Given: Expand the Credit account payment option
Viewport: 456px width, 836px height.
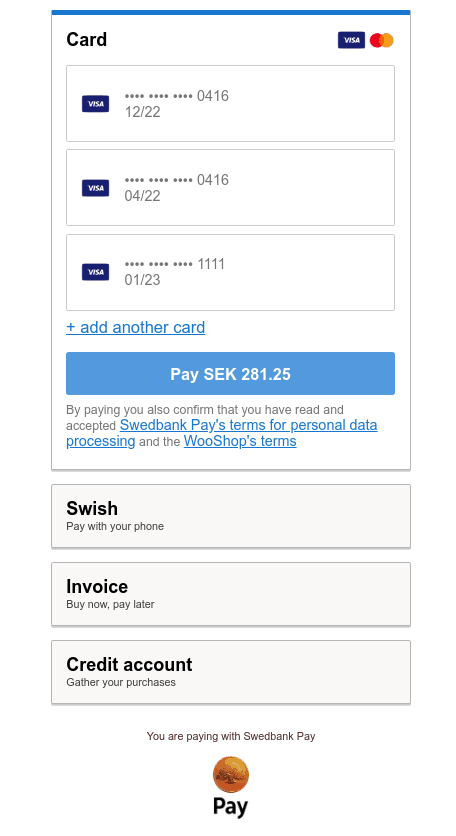Looking at the screenshot, I should point(231,672).
